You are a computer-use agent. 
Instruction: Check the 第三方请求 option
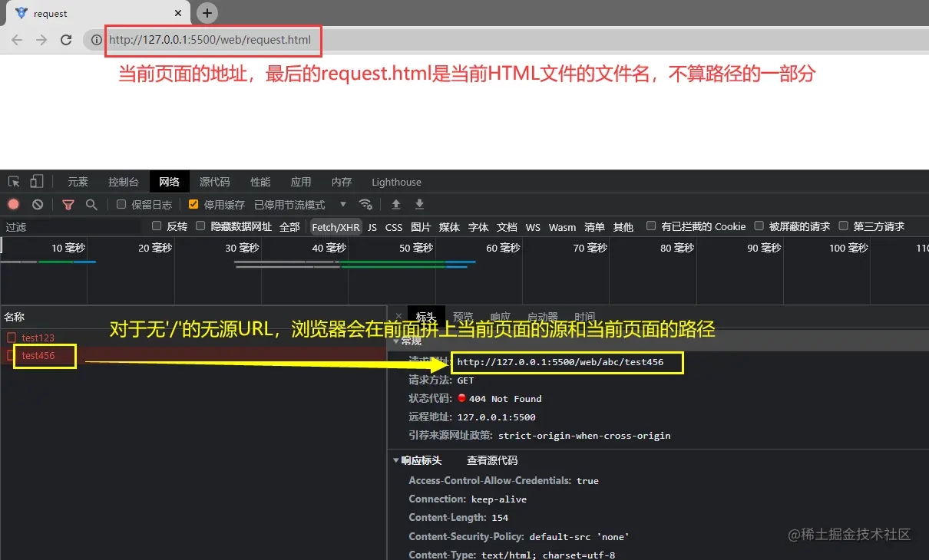[843, 226]
